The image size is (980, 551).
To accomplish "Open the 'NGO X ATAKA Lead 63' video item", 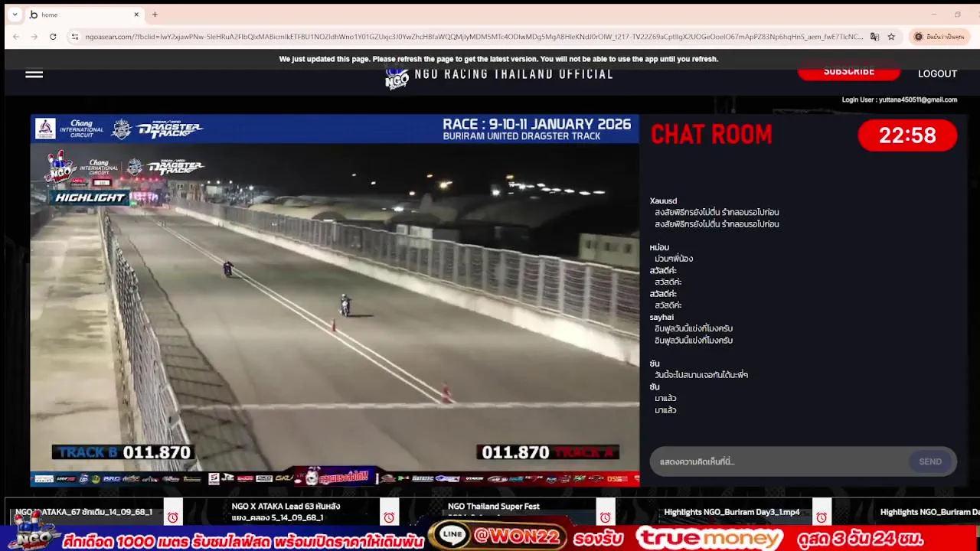I will tap(286, 512).
